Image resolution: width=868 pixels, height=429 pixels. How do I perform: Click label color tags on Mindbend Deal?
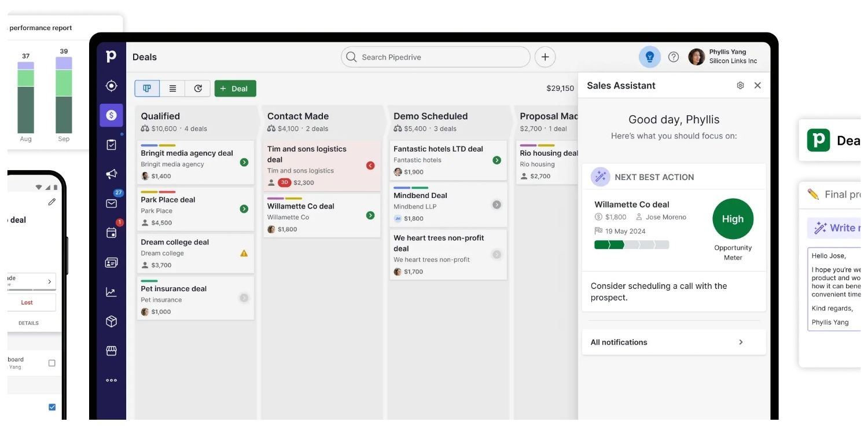coord(411,188)
